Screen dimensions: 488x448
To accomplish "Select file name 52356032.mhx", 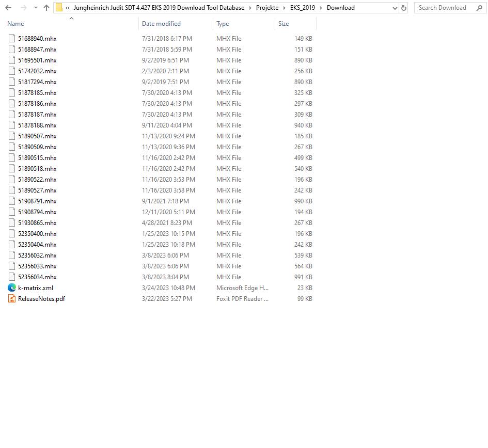I will pos(37,255).
